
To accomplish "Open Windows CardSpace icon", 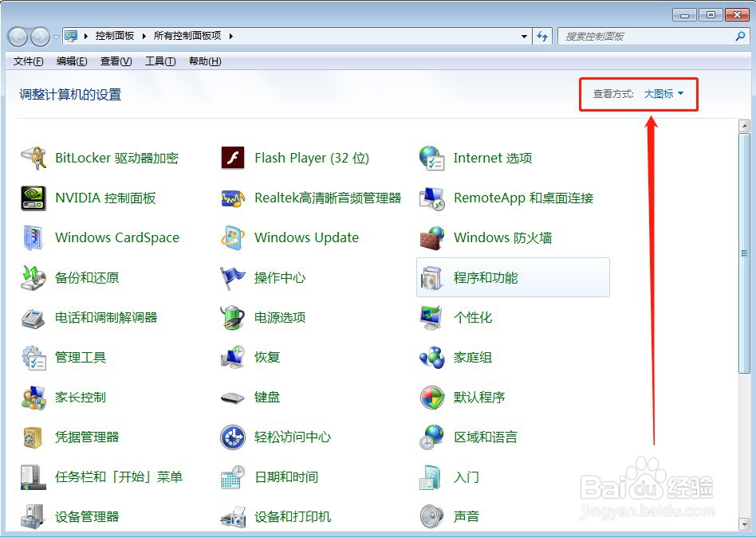I will [x=33, y=238].
